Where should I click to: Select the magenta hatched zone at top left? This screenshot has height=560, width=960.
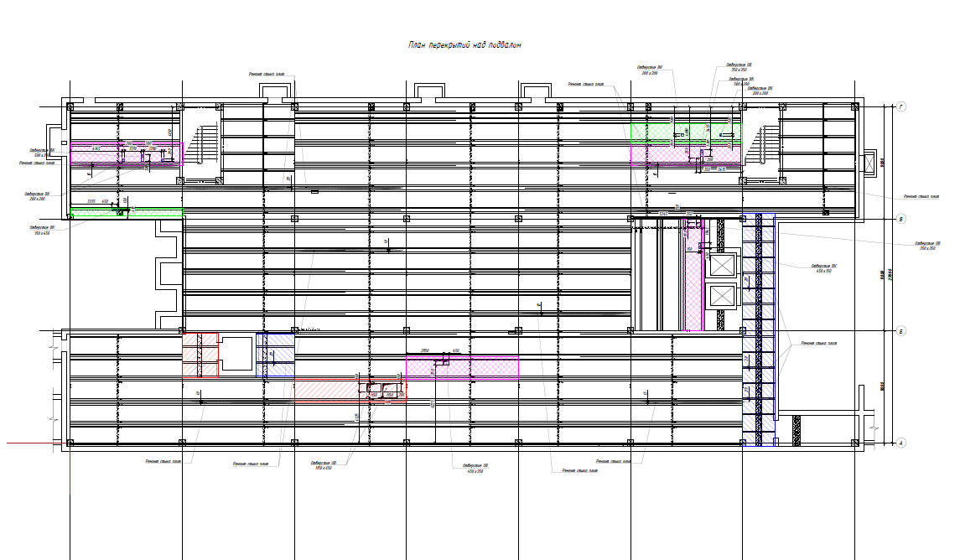(x=126, y=153)
